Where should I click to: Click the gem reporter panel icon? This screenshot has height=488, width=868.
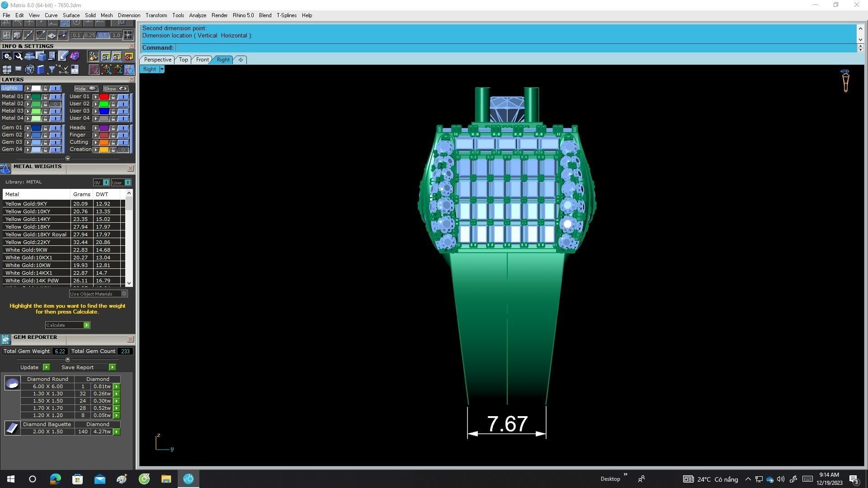5,340
